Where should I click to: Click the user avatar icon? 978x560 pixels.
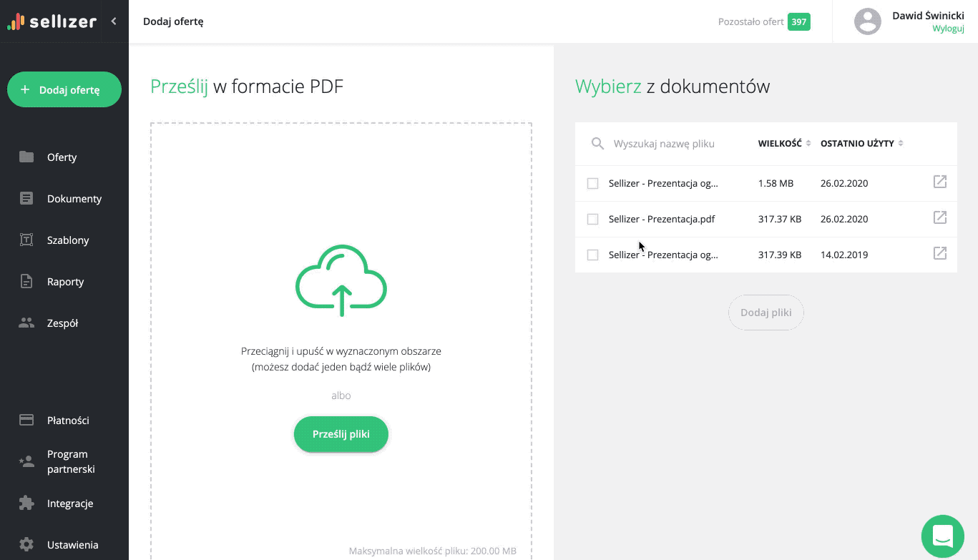(867, 21)
